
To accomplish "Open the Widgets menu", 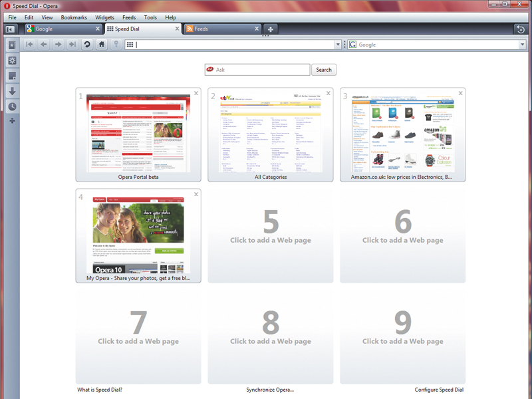I will point(104,17).
